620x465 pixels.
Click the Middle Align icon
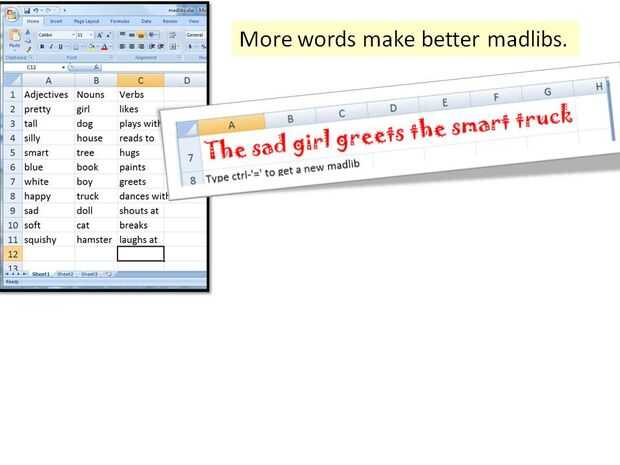pyautogui.click(x=132, y=35)
